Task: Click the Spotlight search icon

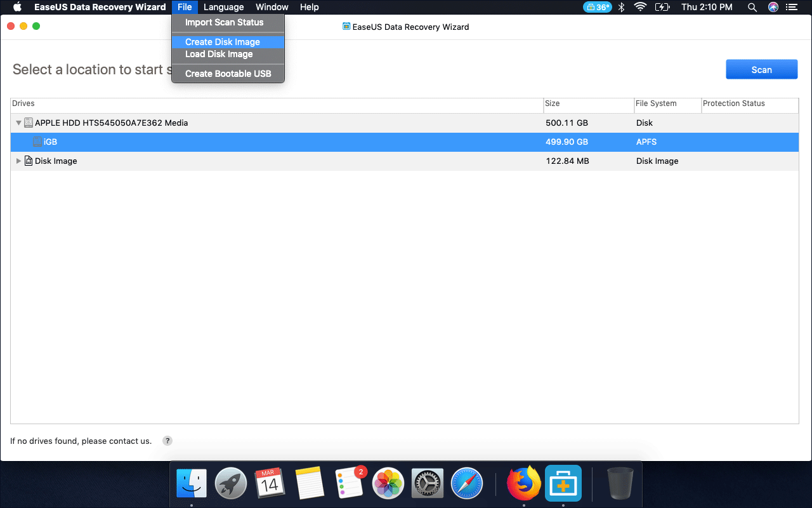Action: click(x=752, y=7)
